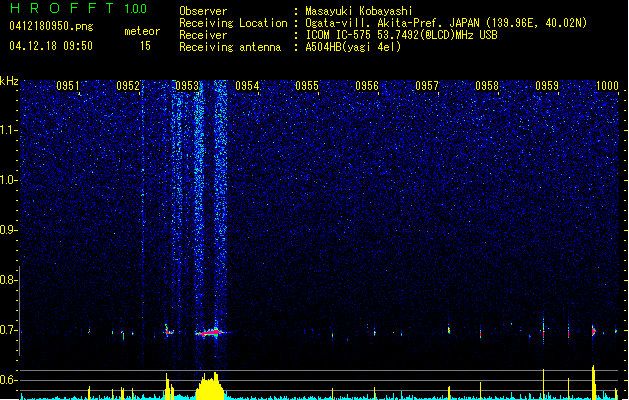Click the 1000 time marker
The image size is (629, 400).
click(x=607, y=86)
